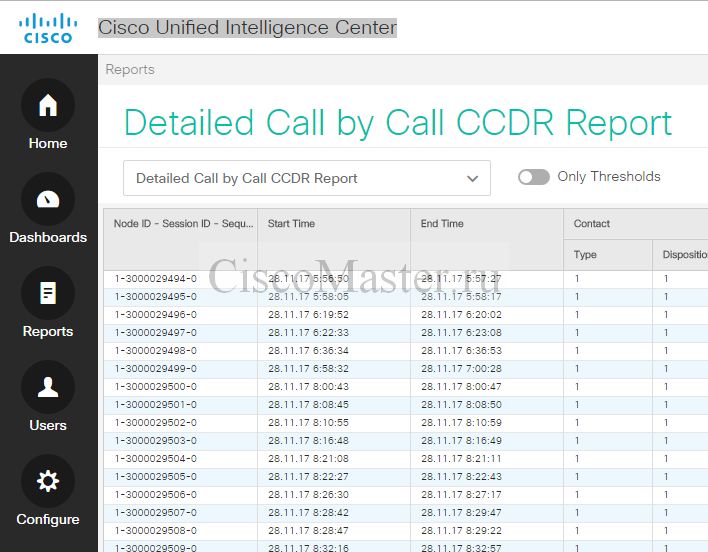
Task: Expand the Detailed Call by Call CCDR Report dropdown
Action: tap(307, 178)
